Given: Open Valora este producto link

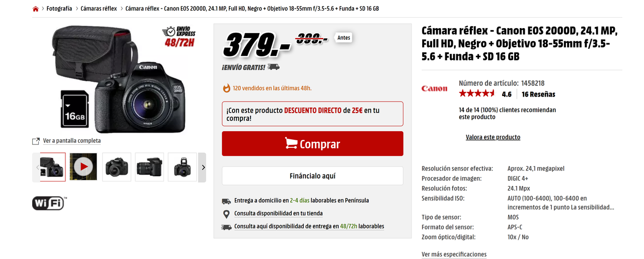Looking at the screenshot, I should [x=493, y=137].
